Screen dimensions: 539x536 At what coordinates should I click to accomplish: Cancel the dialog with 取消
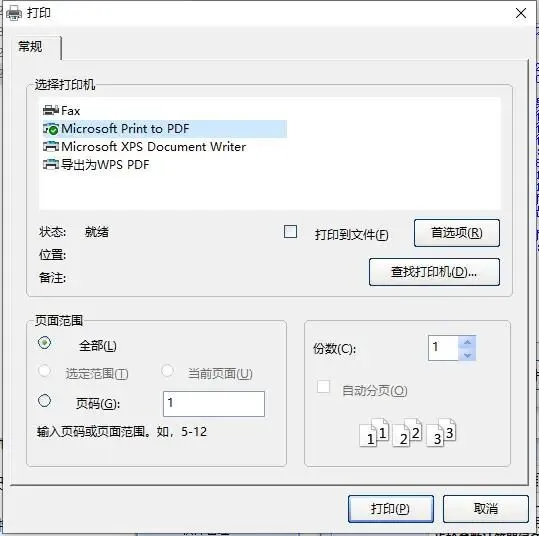point(485,509)
